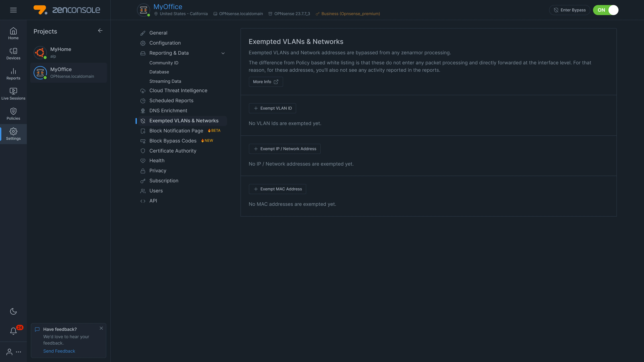Click the Privacy lock icon
644x362 pixels.
click(143, 171)
